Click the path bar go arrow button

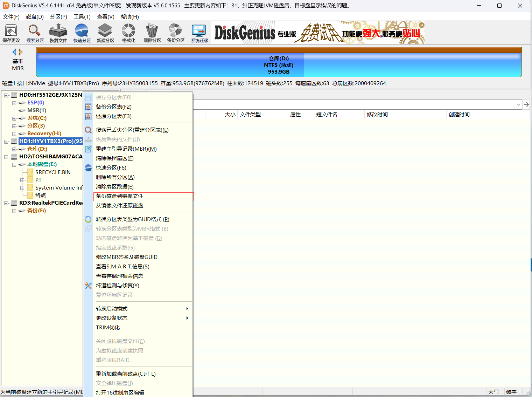point(526,104)
